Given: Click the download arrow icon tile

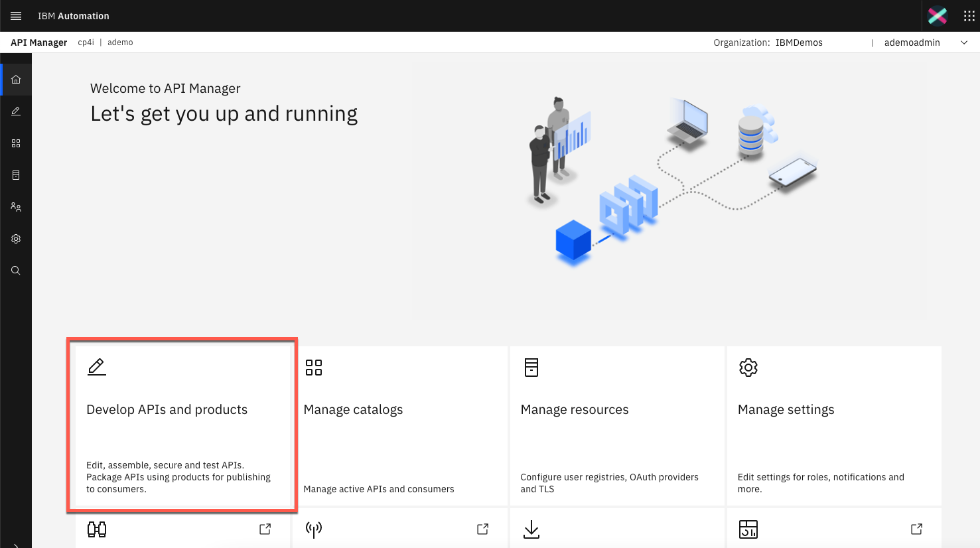Looking at the screenshot, I should pos(531,529).
